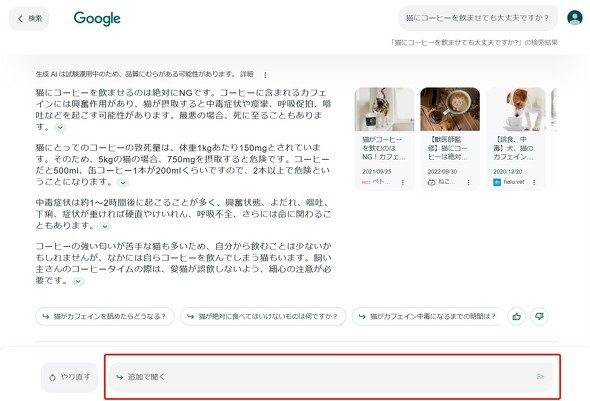Viewport: 590px width, 401px height.
Task: Click the send arrow in follow-up field
Action: point(540,377)
